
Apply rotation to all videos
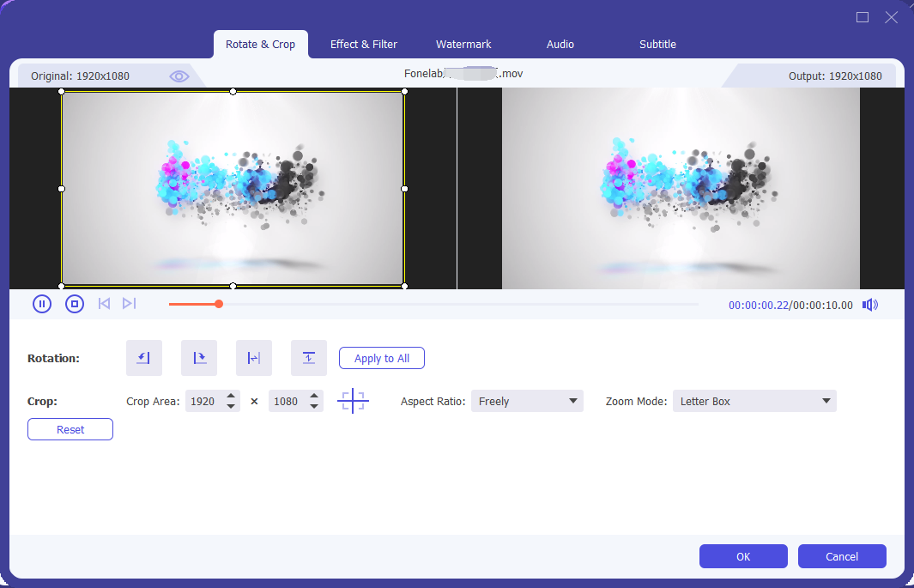381,358
